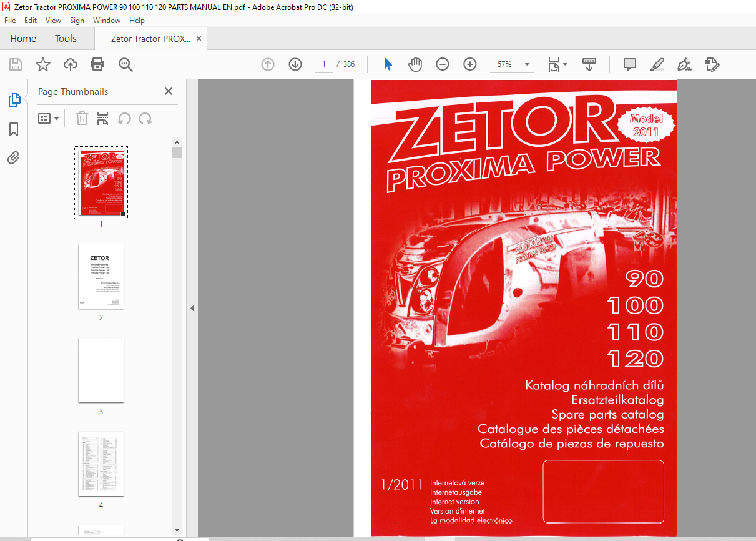Viewport: 756px width, 541px height.
Task: Click the scrolling mode keyboard icon
Action: (589, 64)
